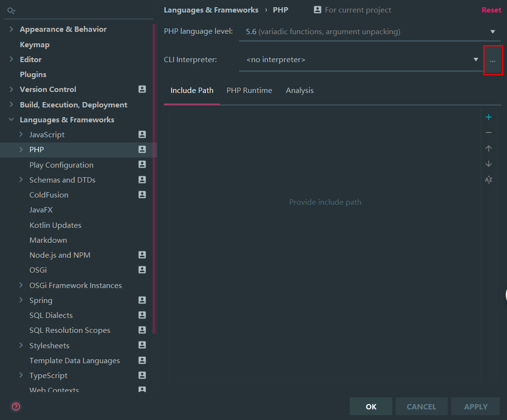
Task: Click the Reset link
Action: (x=491, y=10)
